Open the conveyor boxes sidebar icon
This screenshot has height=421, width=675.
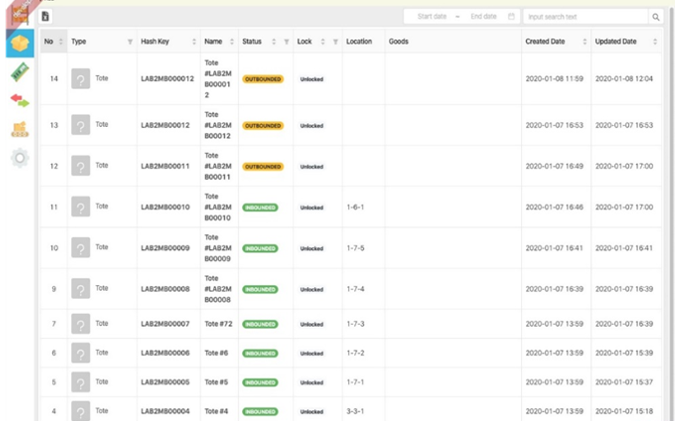click(20, 129)
